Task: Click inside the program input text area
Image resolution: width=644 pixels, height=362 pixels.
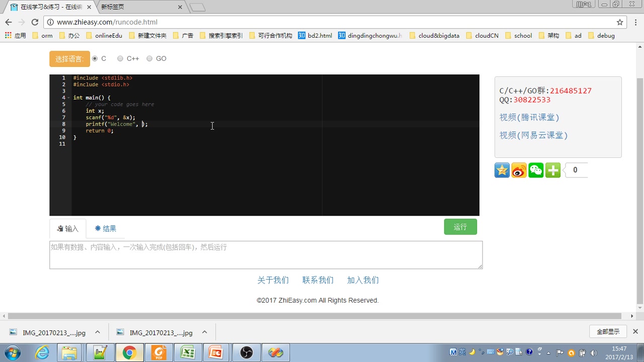Action: 266,255
